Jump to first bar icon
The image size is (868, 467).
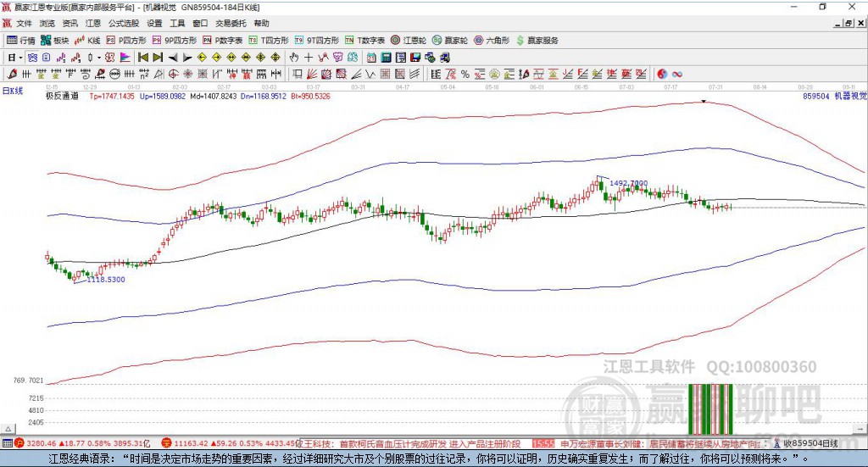[142, 58]
